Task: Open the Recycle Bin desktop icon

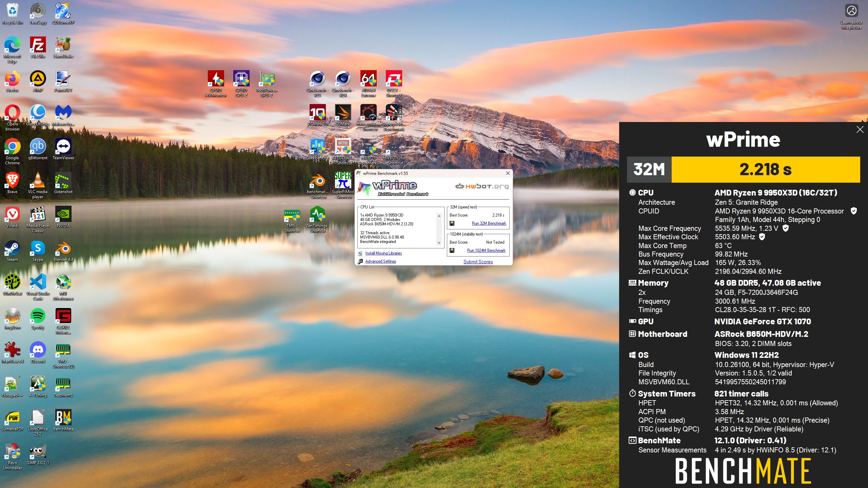Action: point(13,14)
